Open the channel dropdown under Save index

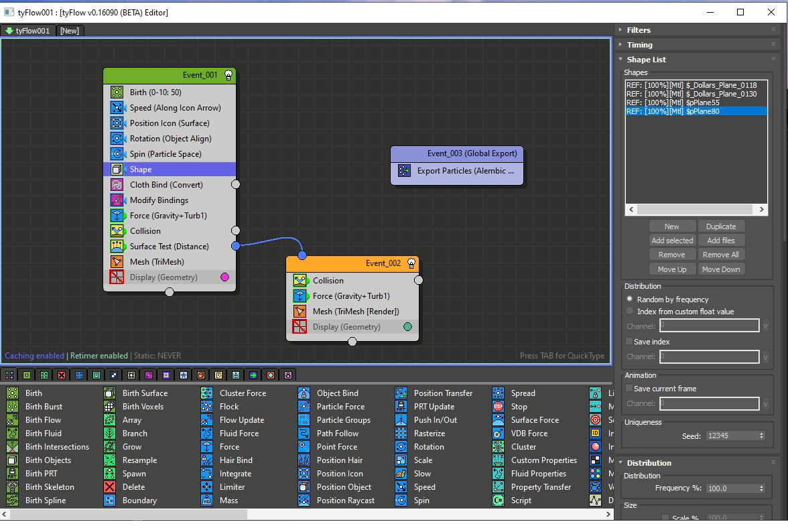[765, 356]
